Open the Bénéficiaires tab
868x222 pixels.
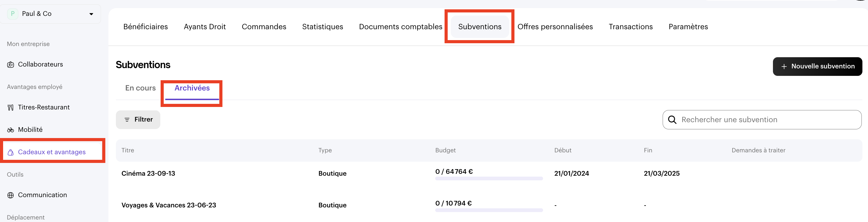[x=145, y=27]
